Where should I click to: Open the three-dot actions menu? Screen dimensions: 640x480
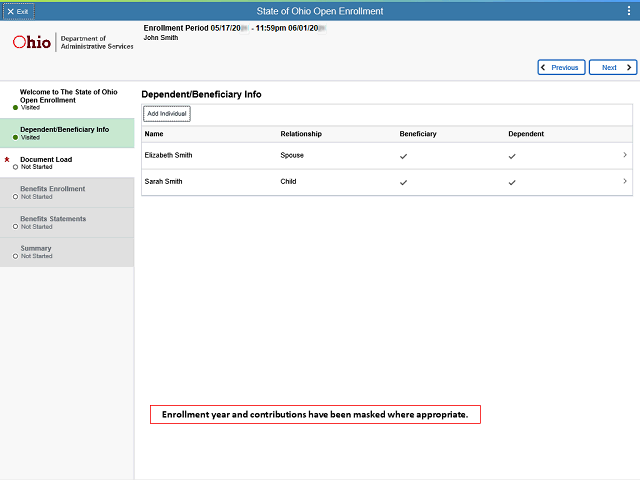[x=629, y=11]
